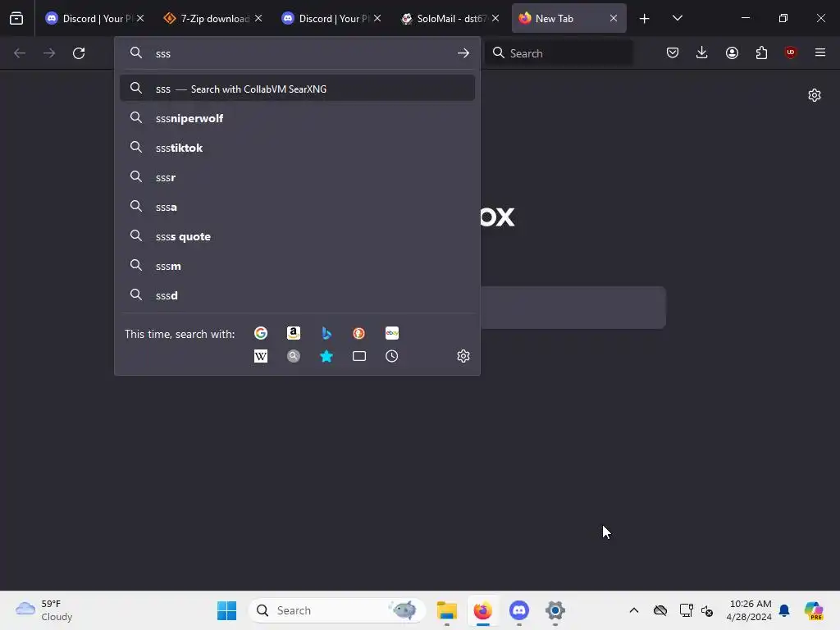Open the Save to Pocket icon
Viewport: 840px width, 630px height.
(673, 52)
